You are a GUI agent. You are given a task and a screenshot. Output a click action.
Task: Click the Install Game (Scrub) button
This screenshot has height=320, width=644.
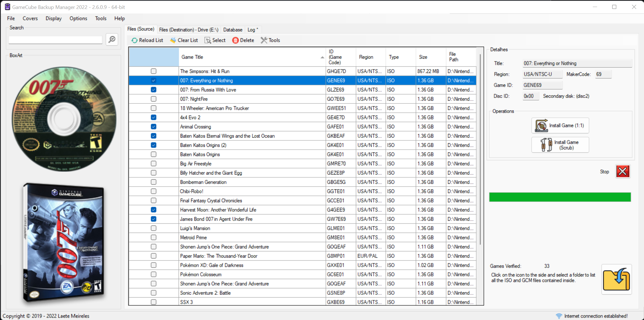pyautogui.click(x=560, y=145)
